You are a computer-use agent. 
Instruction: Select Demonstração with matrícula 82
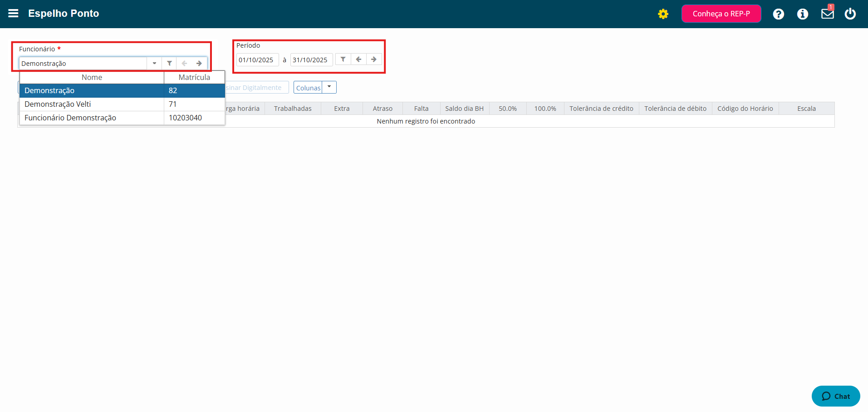(122, 91)
